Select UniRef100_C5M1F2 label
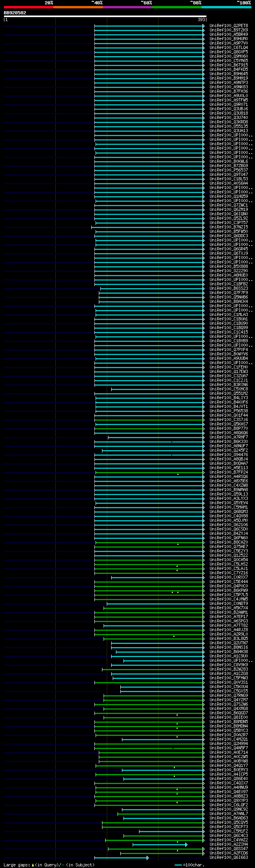 coord(229,831)
